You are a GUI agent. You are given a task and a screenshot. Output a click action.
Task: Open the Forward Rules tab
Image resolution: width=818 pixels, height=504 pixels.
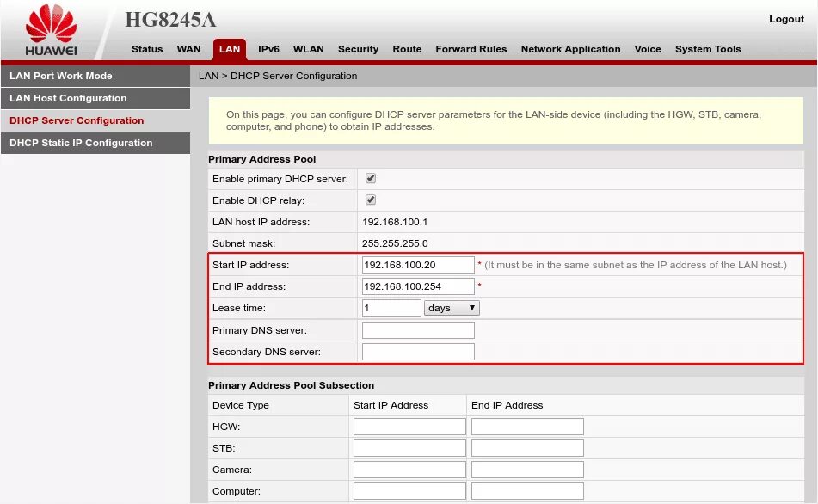point(471,49)
